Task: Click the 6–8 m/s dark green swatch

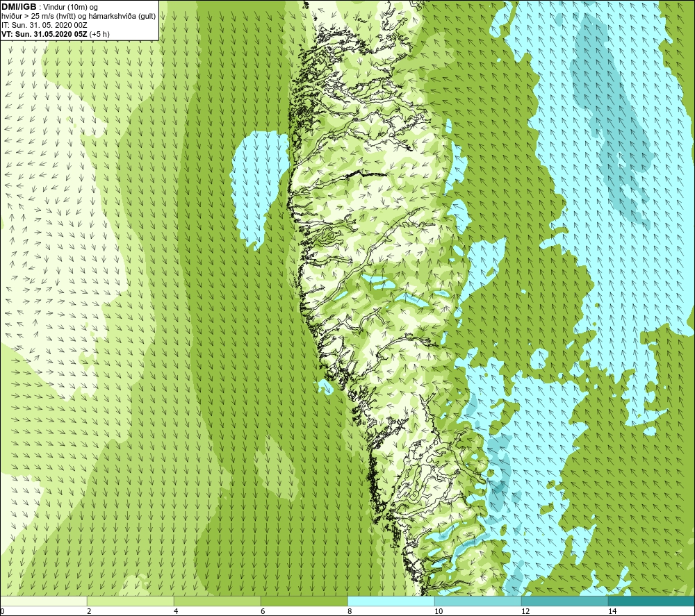Action: tap(304, 601)
